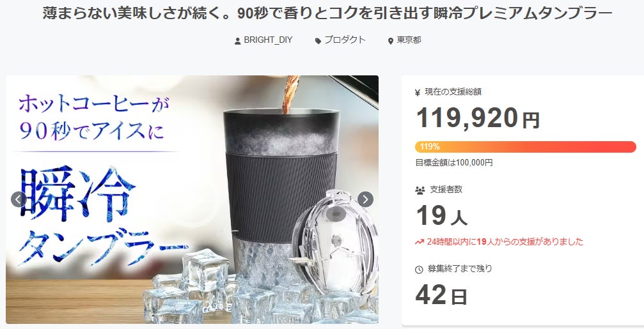Click the project title about 瞬冷プレミアムタンブラー
This screenshot has width=644, height=329.
click(x=327, y=13)
